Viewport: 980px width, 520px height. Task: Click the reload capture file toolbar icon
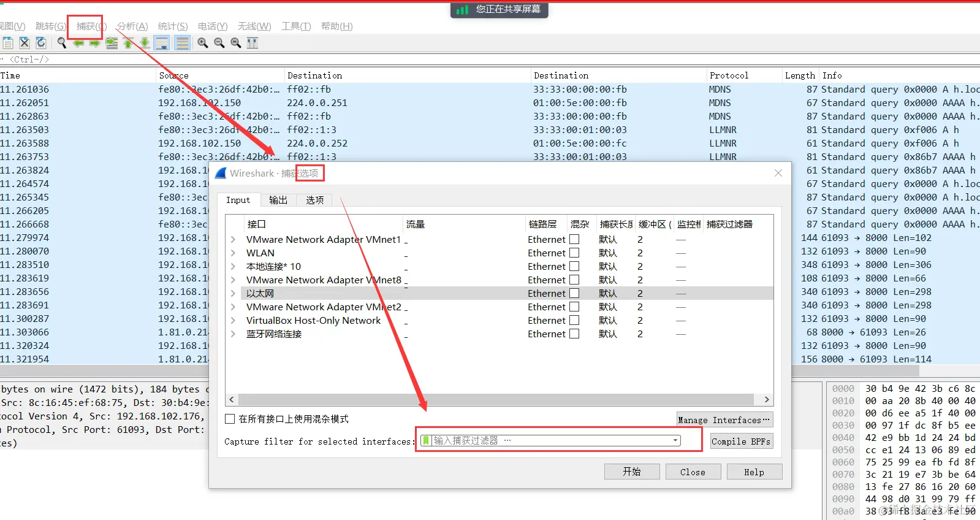coord(41,43)
